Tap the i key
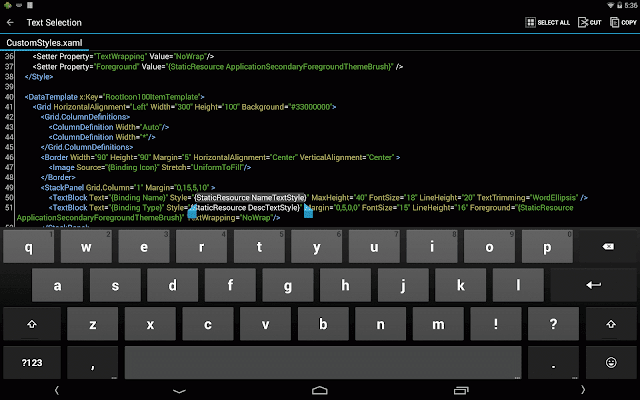This screenshot has width=640, height=400. pyautogui.click(x=432, y=247)
